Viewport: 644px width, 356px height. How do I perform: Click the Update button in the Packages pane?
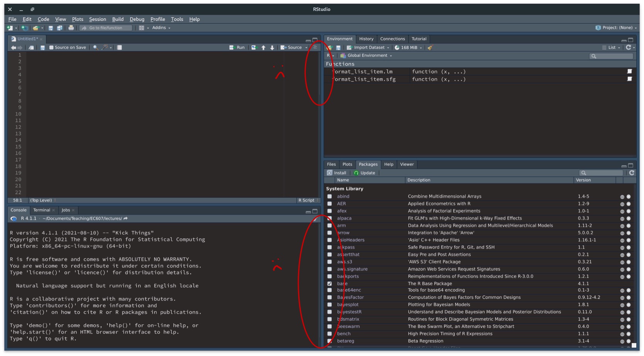click(364, 172)
